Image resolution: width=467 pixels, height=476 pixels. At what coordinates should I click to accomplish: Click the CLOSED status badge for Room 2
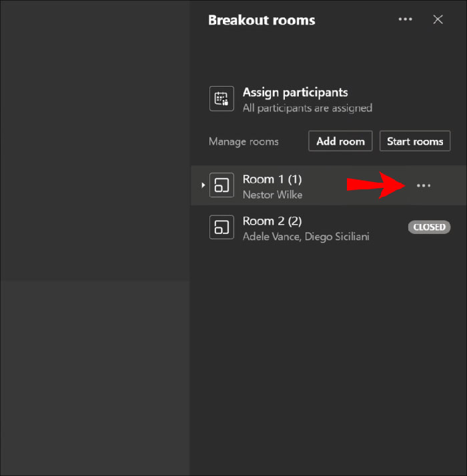[x=429, y=227]
